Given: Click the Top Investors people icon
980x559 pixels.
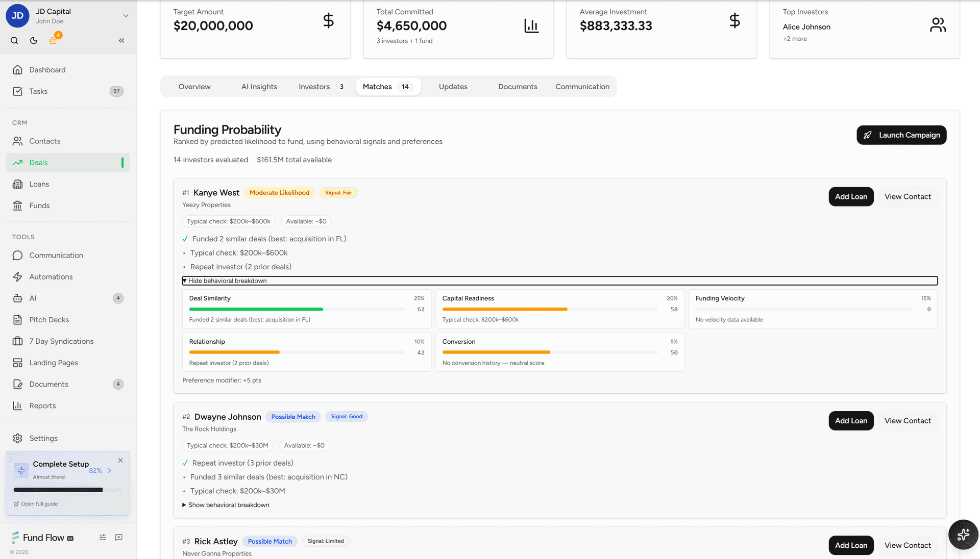Looking at the screenshot, I should 938,25.
